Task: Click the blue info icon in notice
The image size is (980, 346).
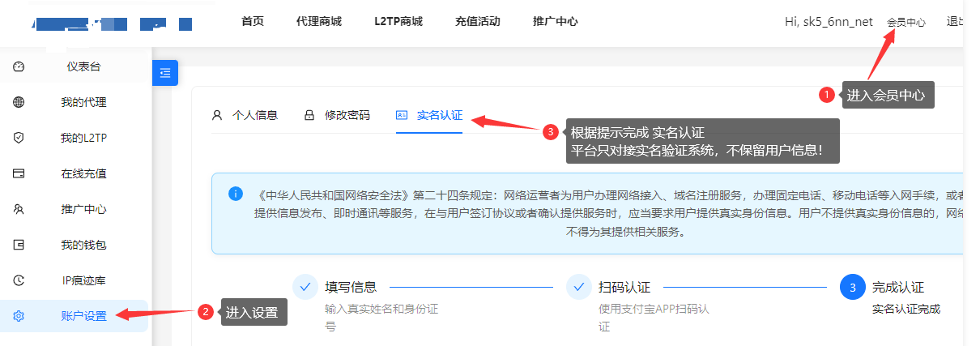Action: (236, 194)
